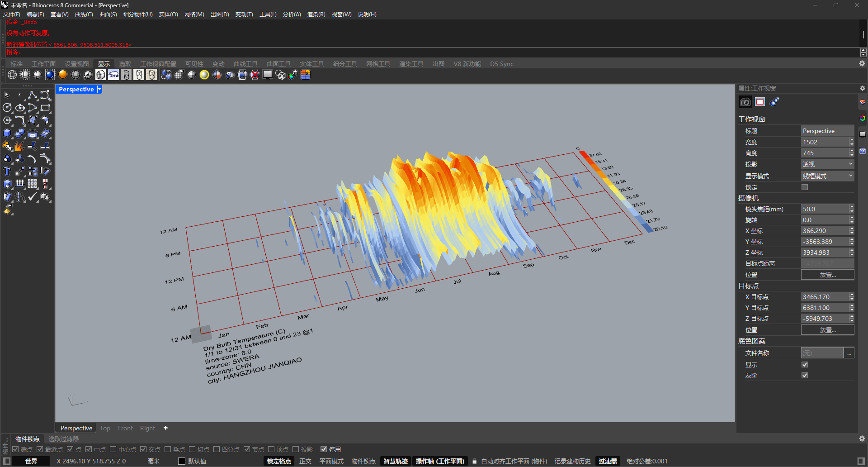Select the Wireframe display mode icon

click(x=12, y=75)
